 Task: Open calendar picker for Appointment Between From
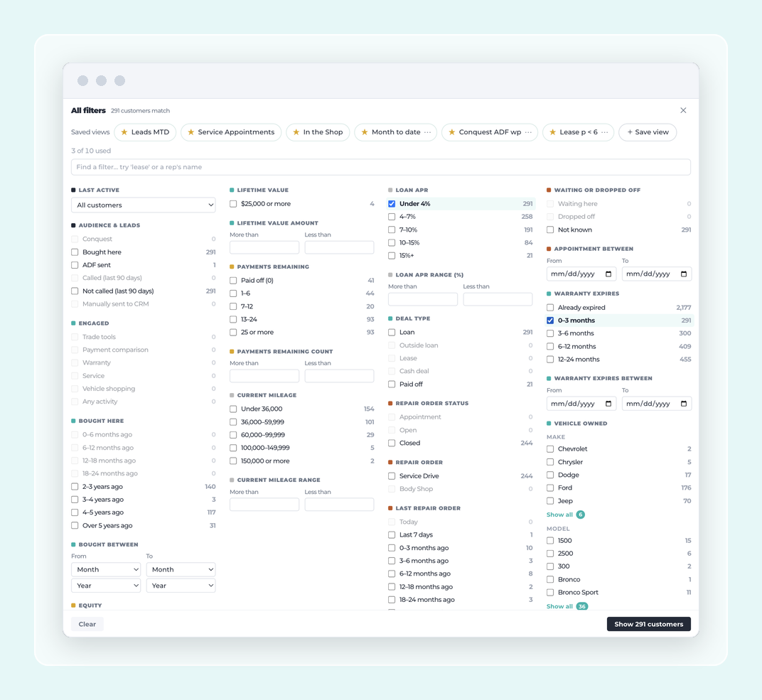click(608, 274)
